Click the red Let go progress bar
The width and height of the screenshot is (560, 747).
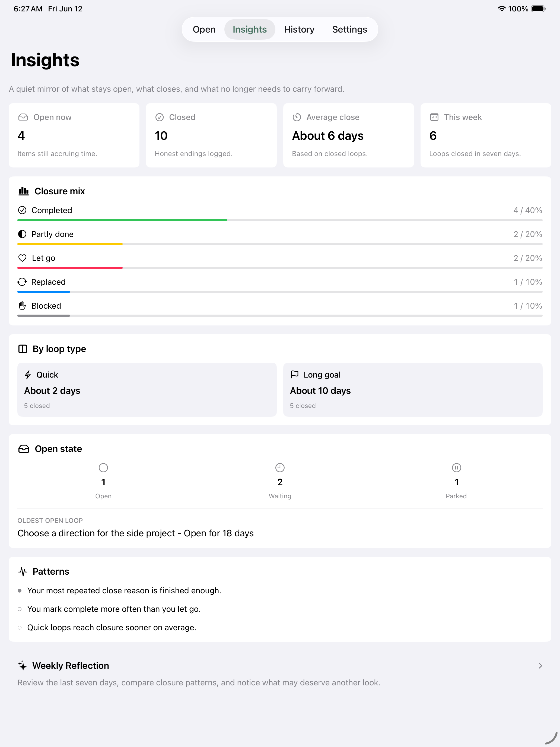pyautogui.click(x=70, y=268)
